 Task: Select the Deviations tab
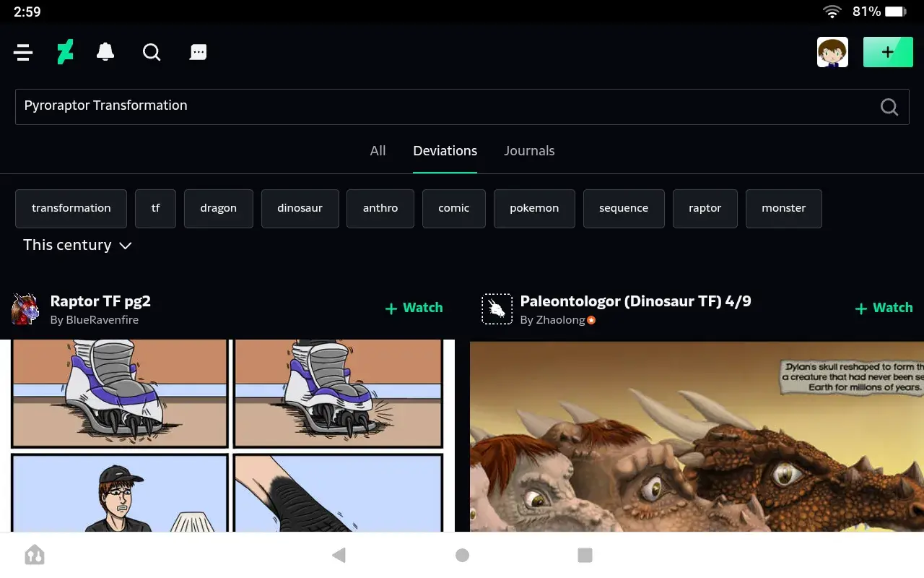[445, 151]
